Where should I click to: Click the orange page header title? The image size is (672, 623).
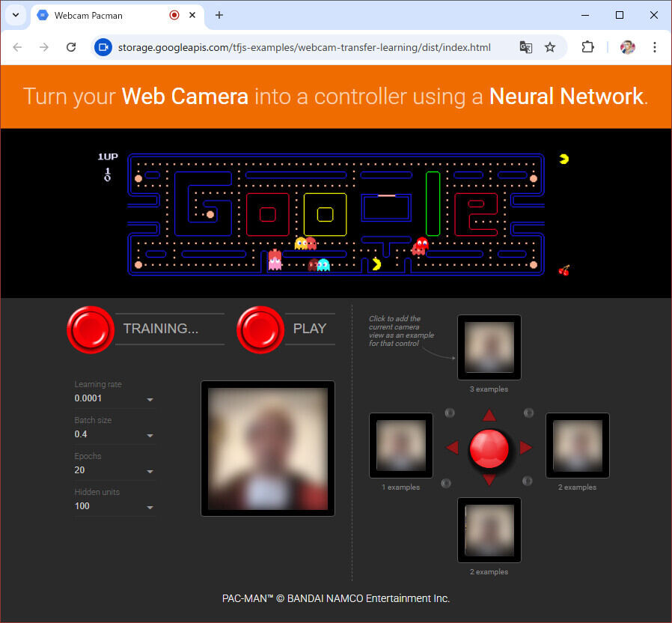(335, 97)
